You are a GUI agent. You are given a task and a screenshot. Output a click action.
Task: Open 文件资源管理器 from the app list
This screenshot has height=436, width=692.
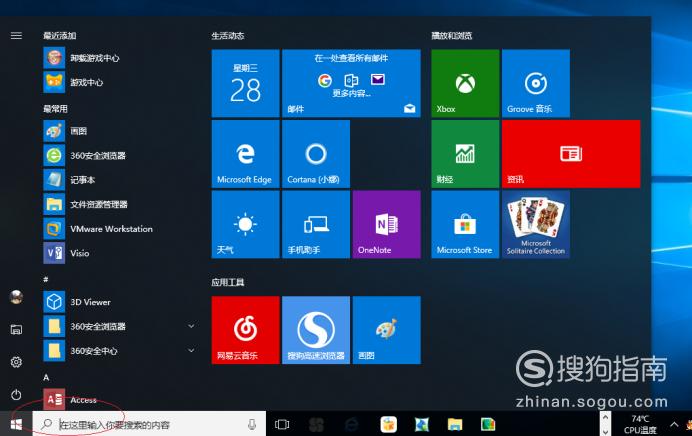coord(119,204)
